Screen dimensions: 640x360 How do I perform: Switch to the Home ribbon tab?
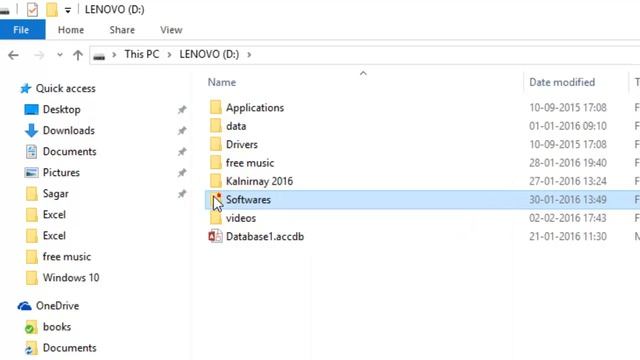pos(71,30)
